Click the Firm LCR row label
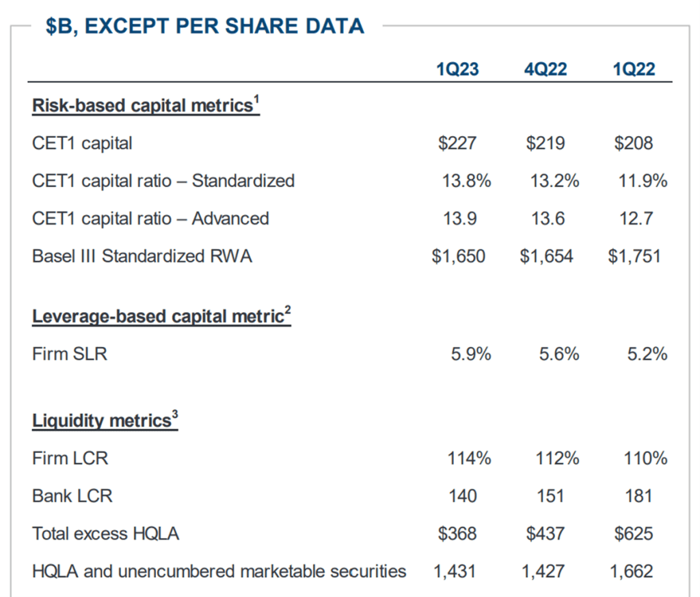The width and height of the screenshot is (700, 597). 70,458
